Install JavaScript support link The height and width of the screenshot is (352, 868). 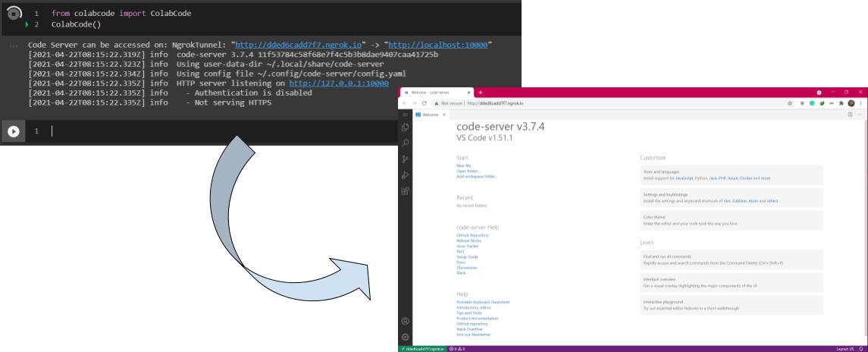pos(685,178)
